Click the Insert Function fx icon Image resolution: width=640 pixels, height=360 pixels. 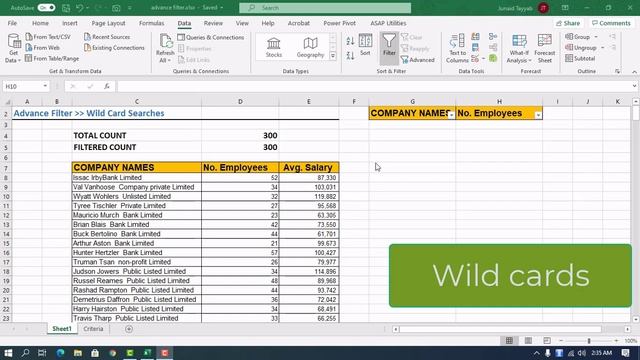pos(107,86)
